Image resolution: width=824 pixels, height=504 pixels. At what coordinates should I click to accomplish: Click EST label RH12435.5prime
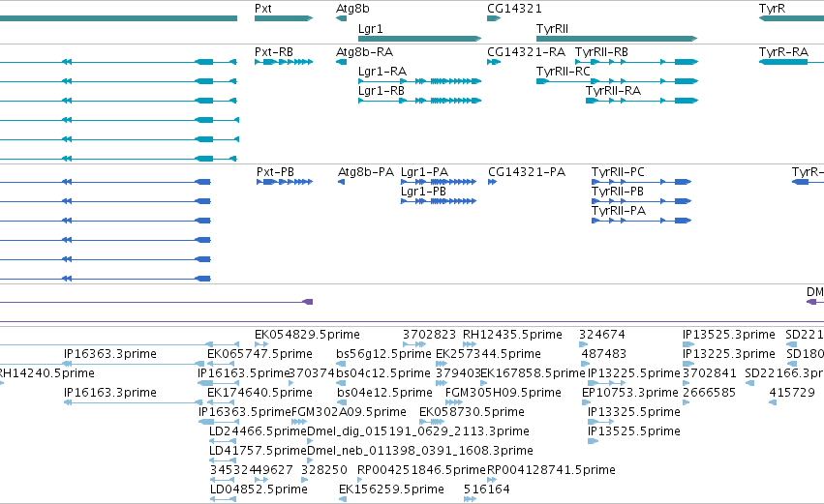pos(512,335)
